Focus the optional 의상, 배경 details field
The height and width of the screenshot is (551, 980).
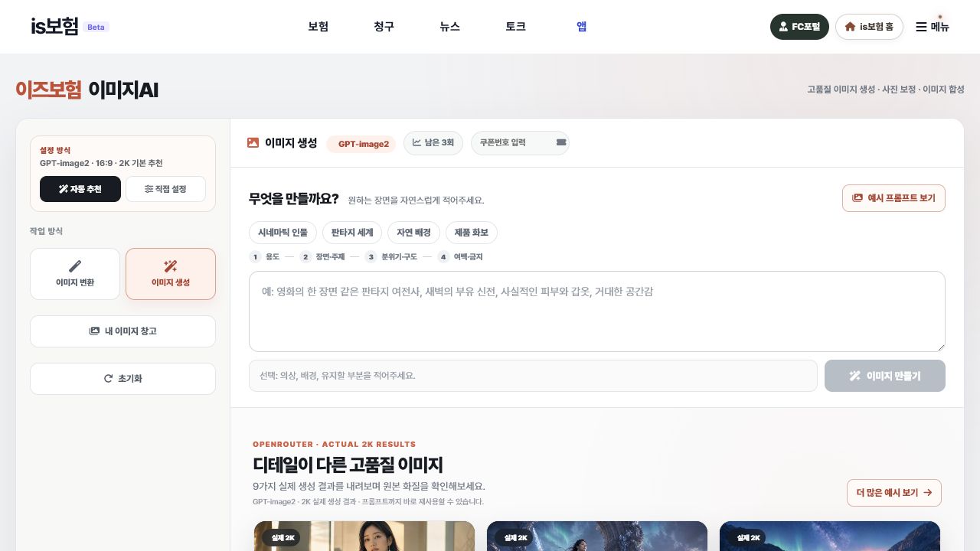pos(533,376)
